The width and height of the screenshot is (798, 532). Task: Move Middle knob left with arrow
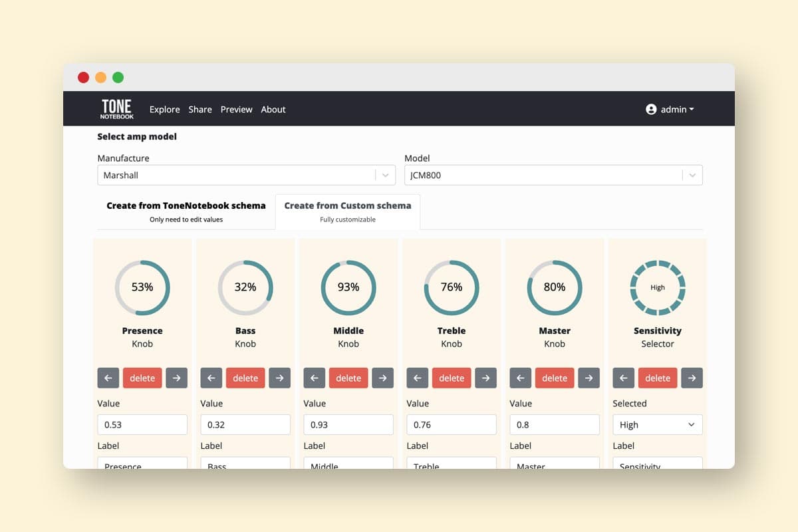pyautogui.click(x=315, y=378)
